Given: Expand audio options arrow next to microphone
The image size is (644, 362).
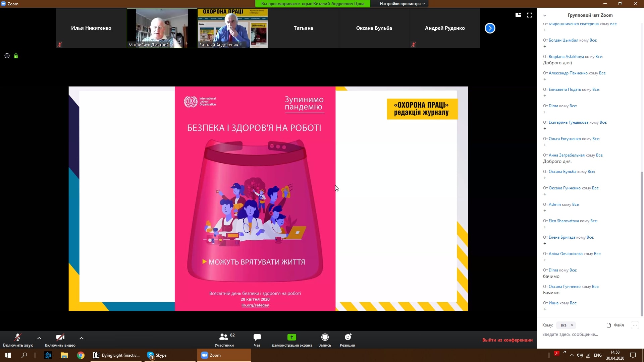Looking at the screenshot, I should pyautogui.click(x=39, y=338).
